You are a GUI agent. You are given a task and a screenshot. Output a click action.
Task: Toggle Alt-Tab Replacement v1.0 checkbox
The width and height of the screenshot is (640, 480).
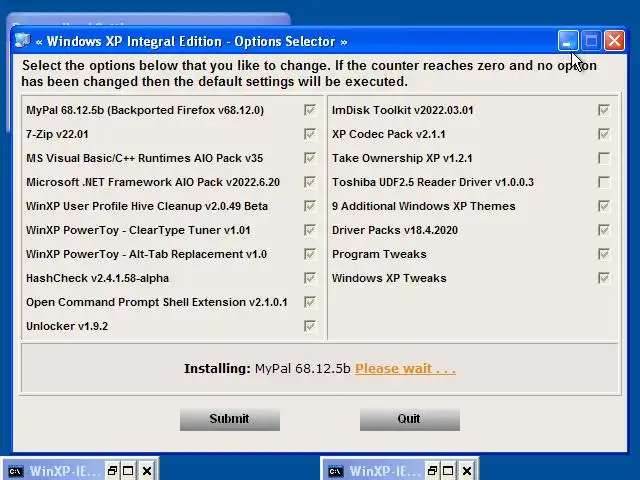[309, 254]
